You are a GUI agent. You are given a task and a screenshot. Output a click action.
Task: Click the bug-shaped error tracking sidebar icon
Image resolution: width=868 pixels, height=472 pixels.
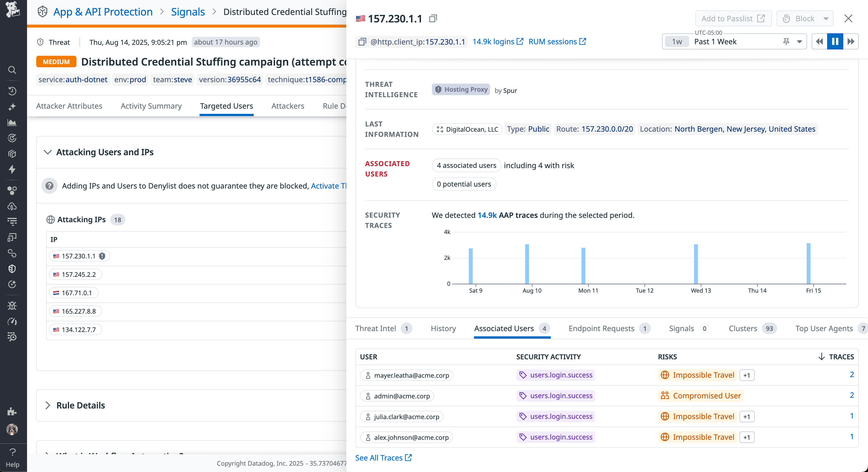[12, 306]
